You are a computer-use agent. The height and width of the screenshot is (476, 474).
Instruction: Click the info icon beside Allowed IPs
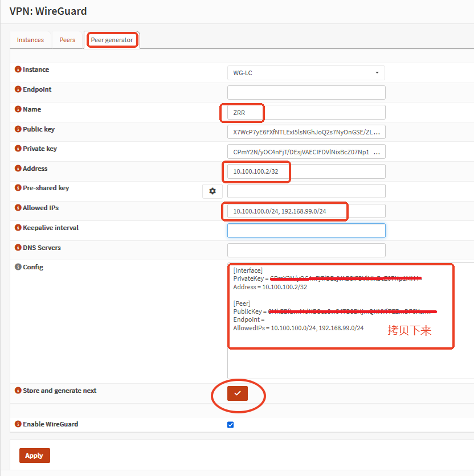pos(18,208)
